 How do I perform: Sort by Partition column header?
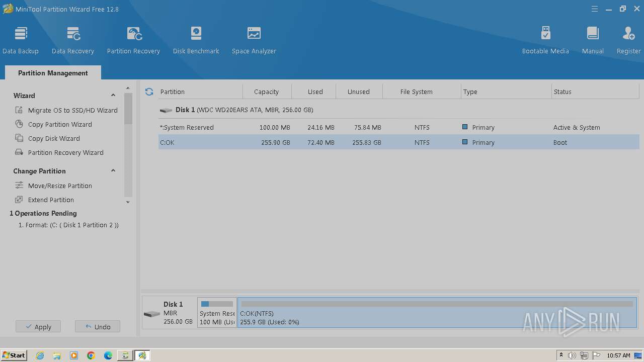[200, 92]
